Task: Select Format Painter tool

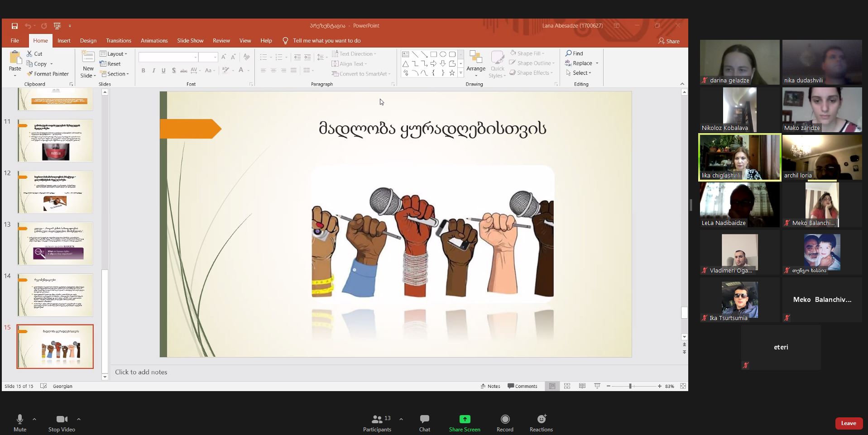Action: coord(48,74)
